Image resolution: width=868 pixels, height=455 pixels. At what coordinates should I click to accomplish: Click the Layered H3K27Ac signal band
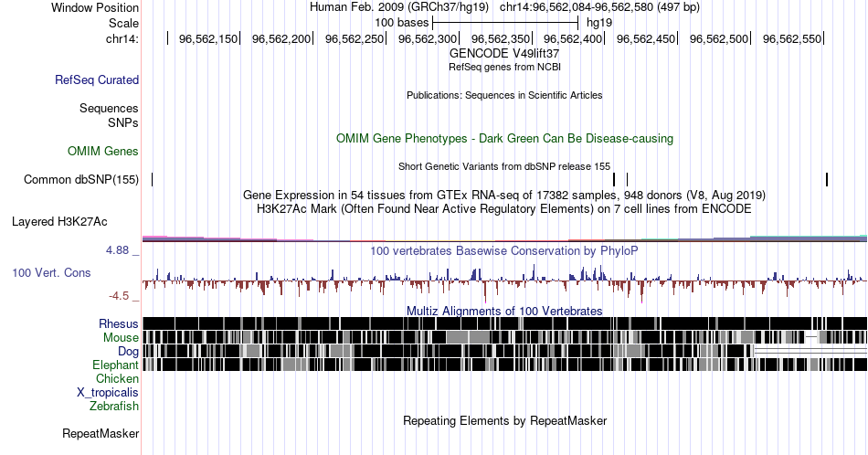coord(504,238)
